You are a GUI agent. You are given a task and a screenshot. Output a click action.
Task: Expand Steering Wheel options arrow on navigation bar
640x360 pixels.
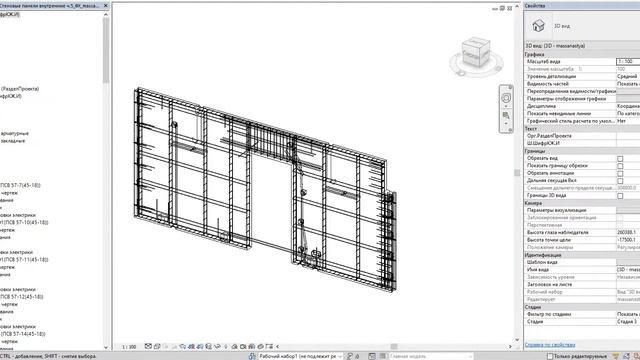click(506, 107)
